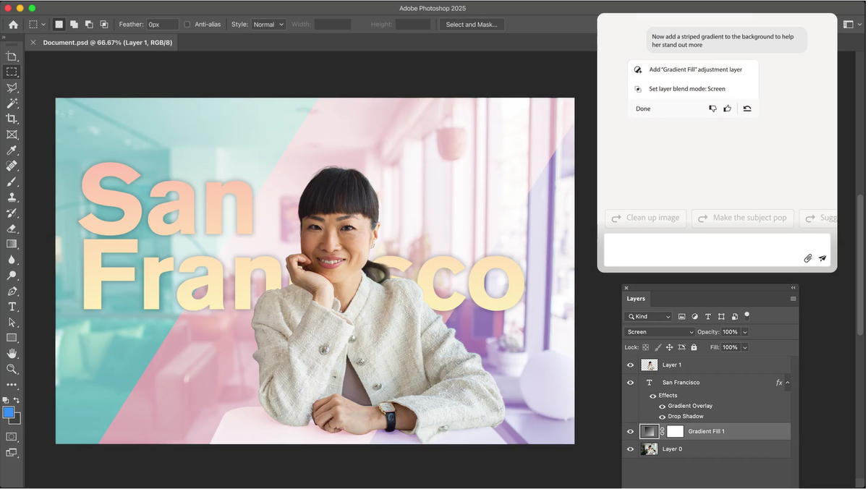The width and height of the screenshot is (868, 489).
Task: Select the Gradient tool
Action: tap(12, 244)
